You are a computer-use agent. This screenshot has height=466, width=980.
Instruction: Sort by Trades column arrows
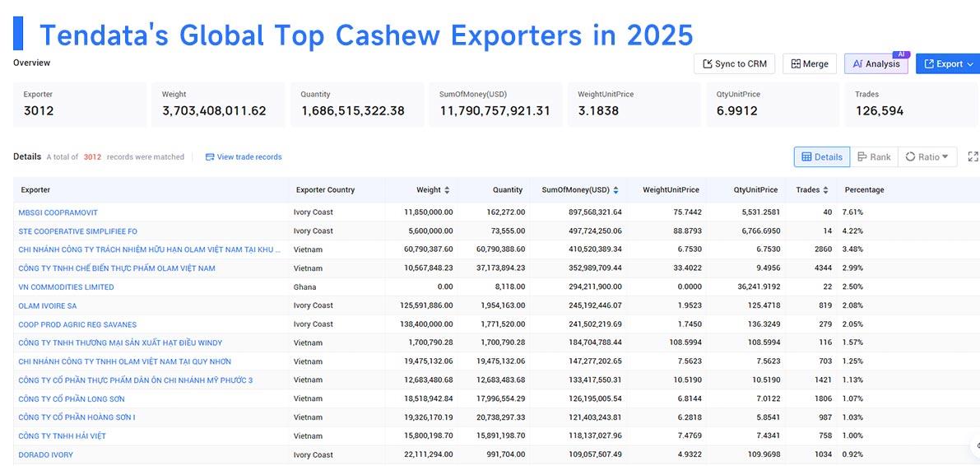click(x=825, y=190)
